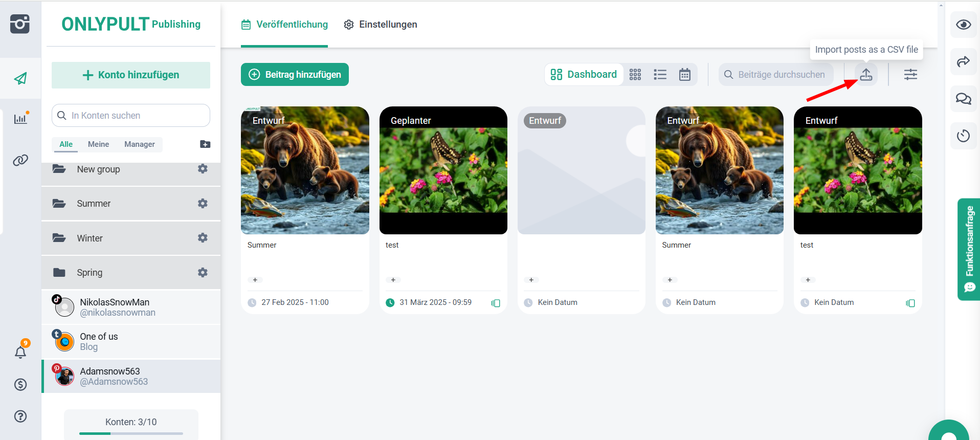
Task: Open settings gear for Spring group
Action: [203, 273]
